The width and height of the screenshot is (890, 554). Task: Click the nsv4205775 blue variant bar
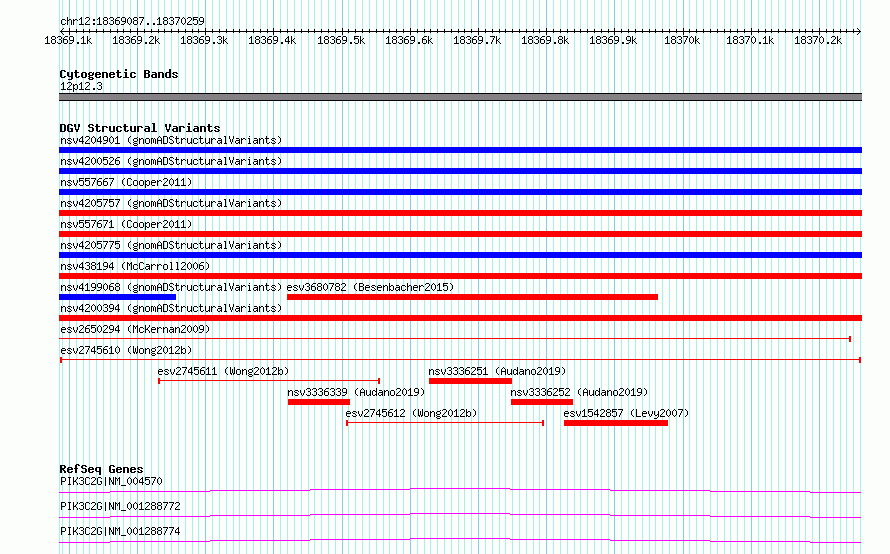460,255
